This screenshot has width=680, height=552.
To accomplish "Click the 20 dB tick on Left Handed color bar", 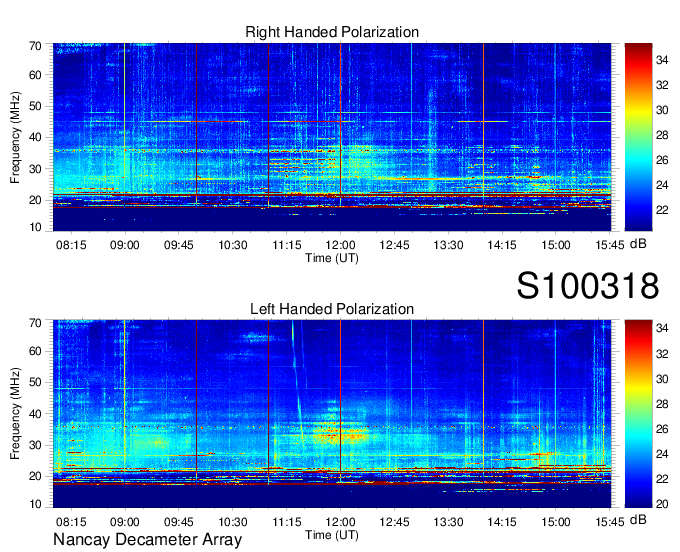I will (662, 504).
